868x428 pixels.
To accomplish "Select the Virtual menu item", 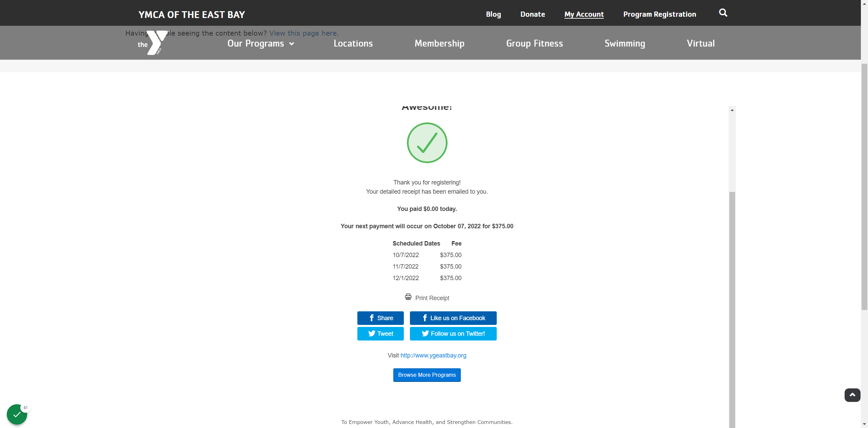I will point(701,43).
